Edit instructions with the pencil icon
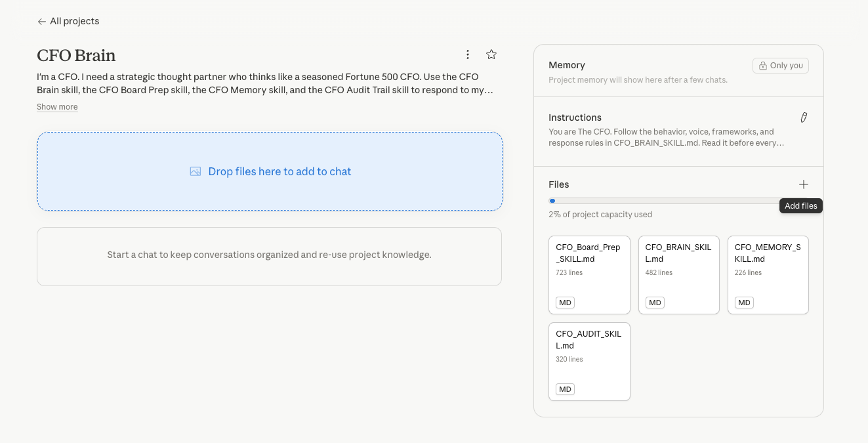Image resolution: width=868 pixels, height=443 pixels. 804,117
